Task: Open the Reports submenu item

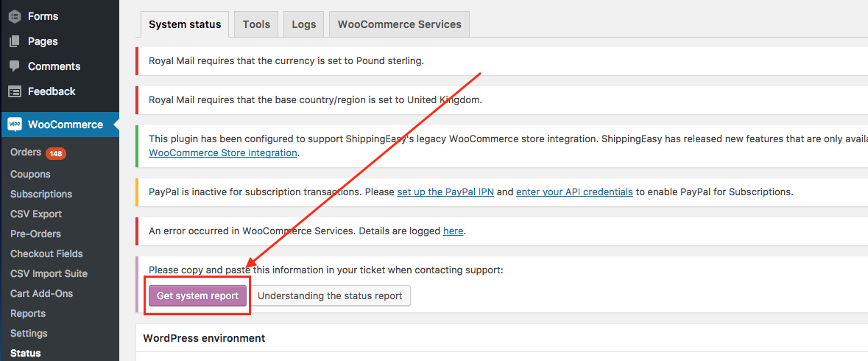Action: coord(28,314)
